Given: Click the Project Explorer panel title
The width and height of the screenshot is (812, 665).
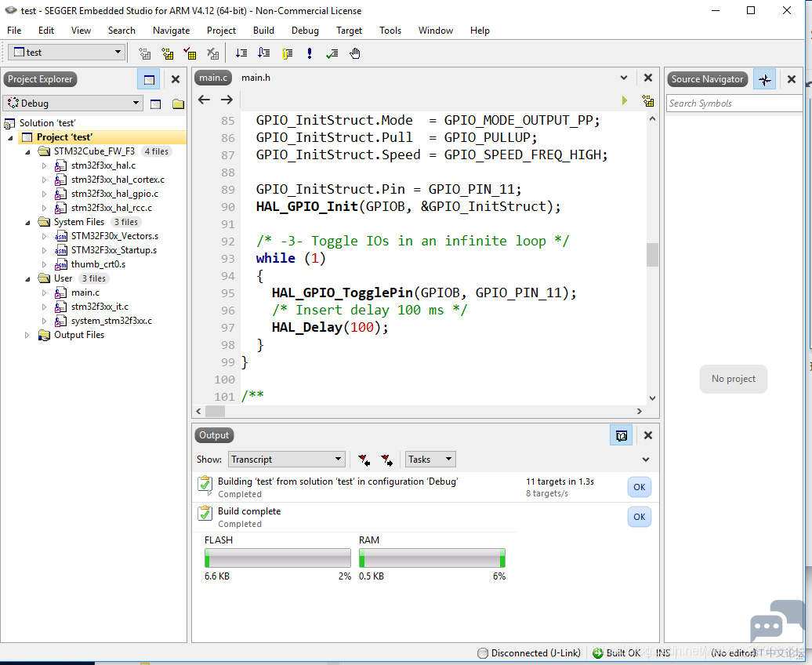Looking at the screenshot, I should tap(40, 79).
